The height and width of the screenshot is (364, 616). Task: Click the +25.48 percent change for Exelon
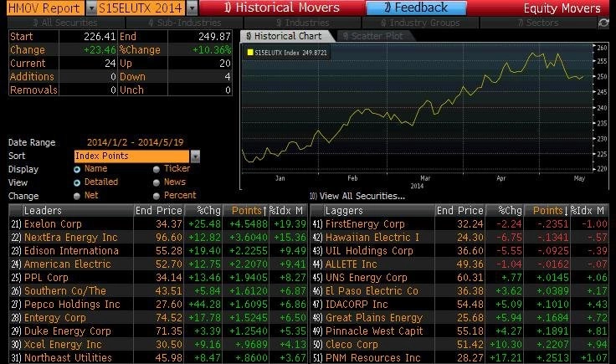205,223
